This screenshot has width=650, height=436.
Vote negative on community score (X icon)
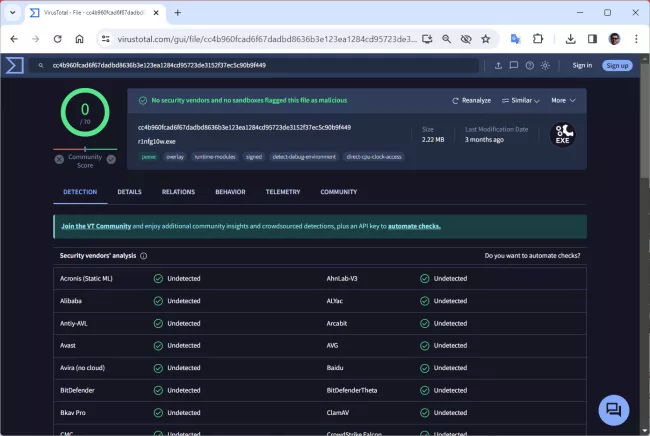(59, 159)
